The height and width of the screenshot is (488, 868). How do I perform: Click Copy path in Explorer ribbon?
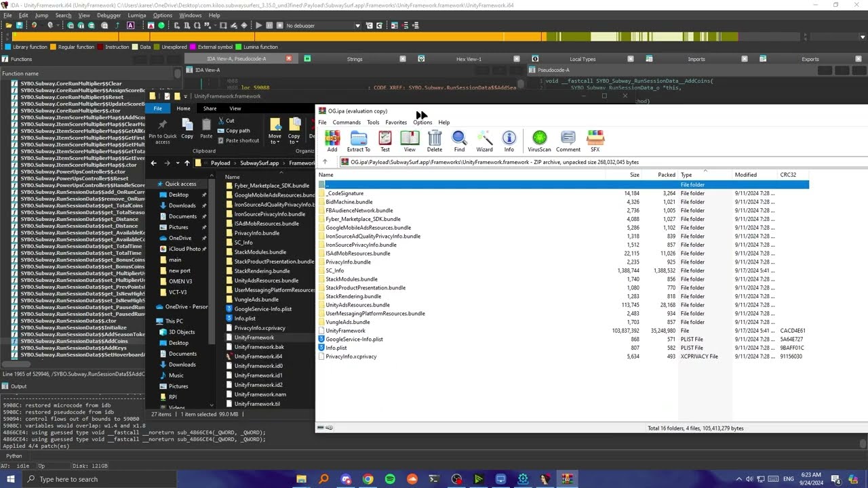point(233,131)
